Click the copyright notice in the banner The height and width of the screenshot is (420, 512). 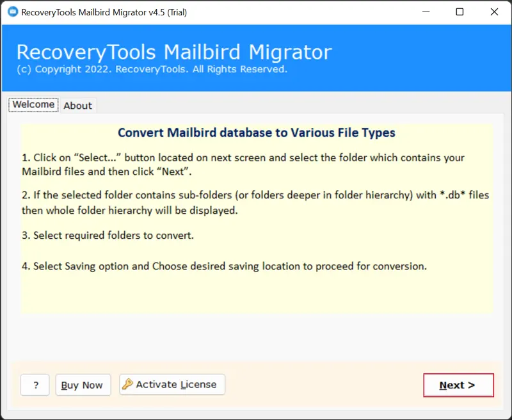[x=152, y=69]
